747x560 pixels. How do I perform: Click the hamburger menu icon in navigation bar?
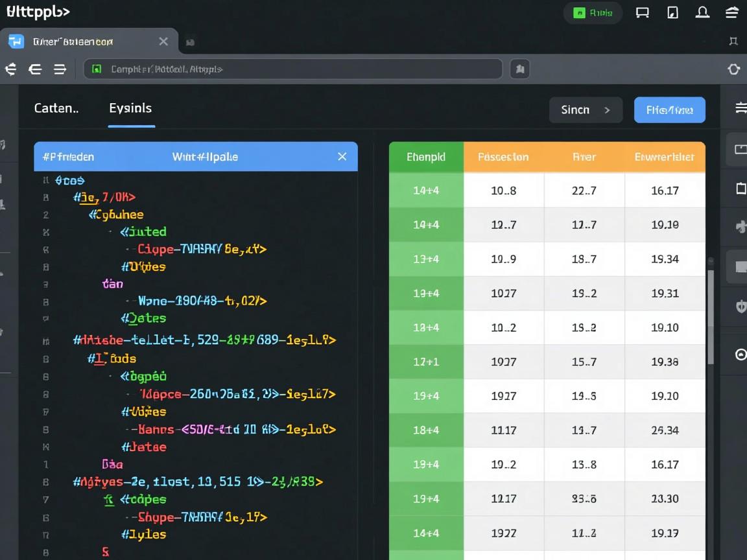coord(60,69)
